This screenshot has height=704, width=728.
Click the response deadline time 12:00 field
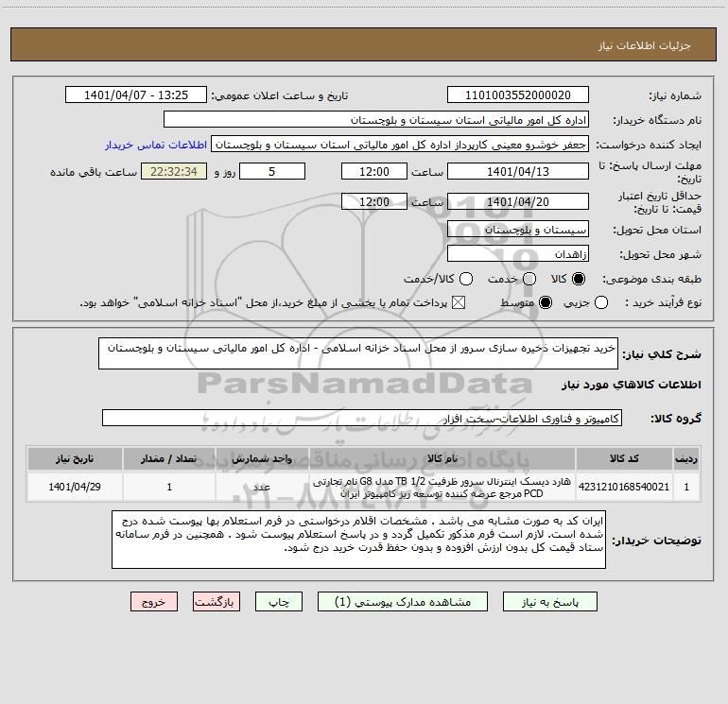pos(374,171)
